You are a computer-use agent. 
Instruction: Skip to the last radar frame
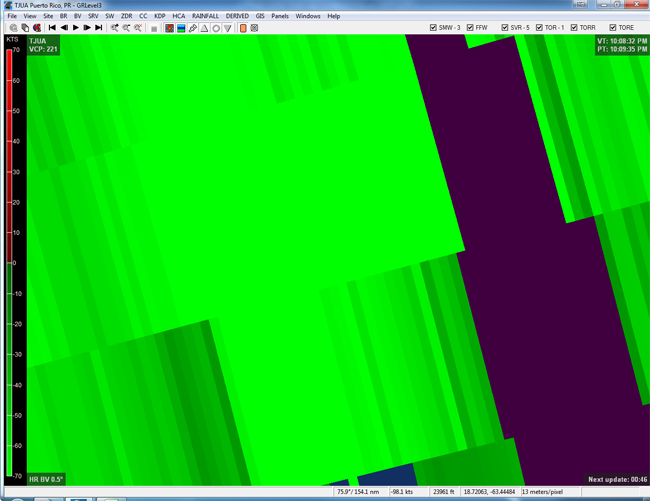point(99,28)
